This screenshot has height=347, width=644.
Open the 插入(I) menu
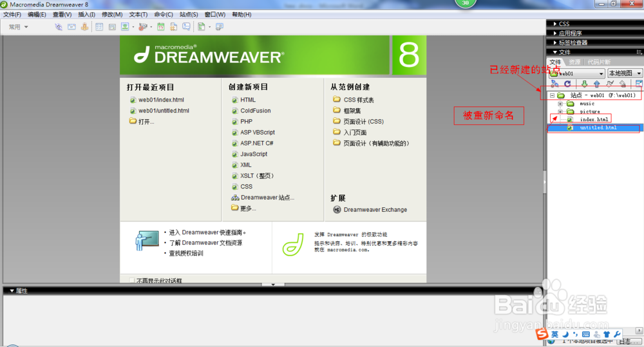[x=87, y=14]
